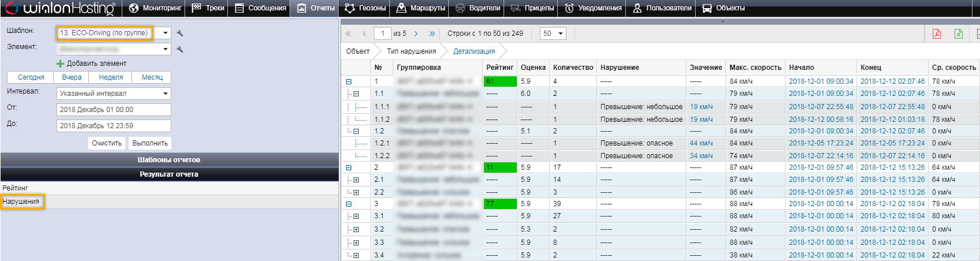980x261 pixels.
Task: Open the Интервал type dropdown
Action: click(x=165, y=94)
